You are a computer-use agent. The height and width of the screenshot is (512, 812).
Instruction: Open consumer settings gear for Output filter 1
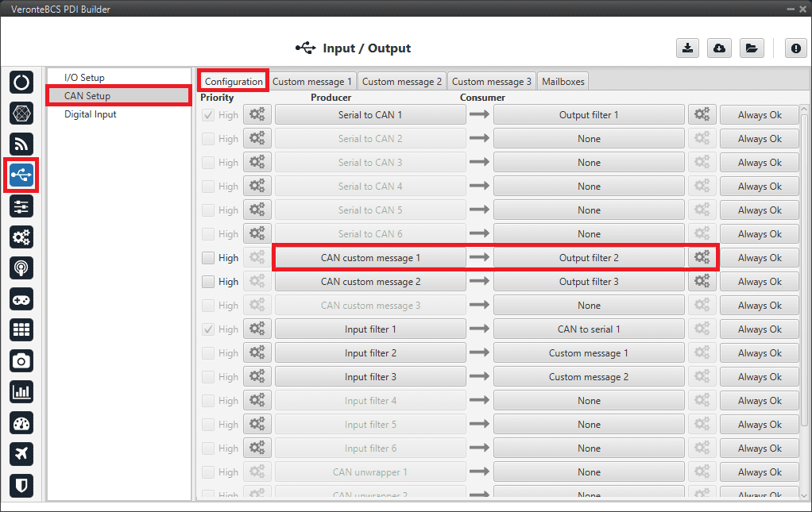point(702,114)
